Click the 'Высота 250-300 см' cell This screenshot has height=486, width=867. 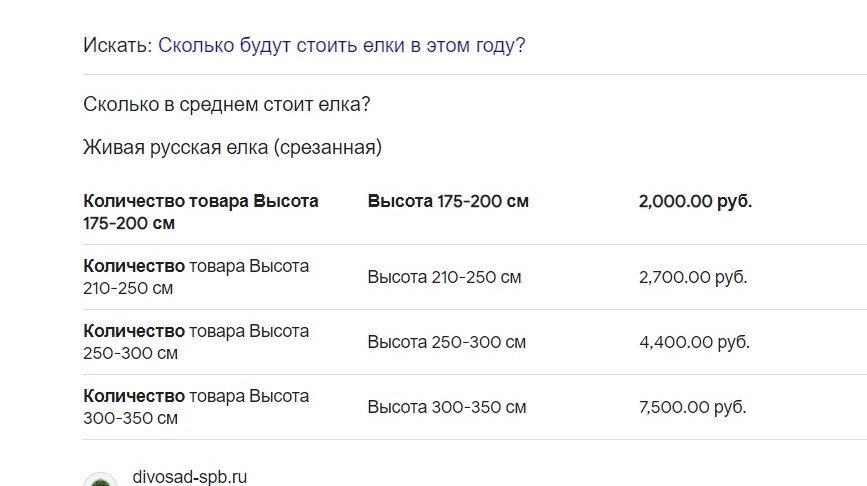coord(447,342)
